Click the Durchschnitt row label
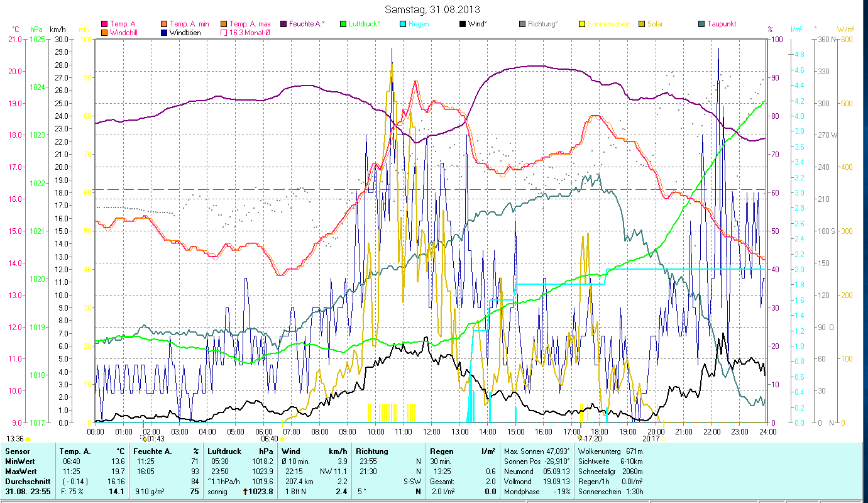The image size is (868, 503). coord(27,482)
